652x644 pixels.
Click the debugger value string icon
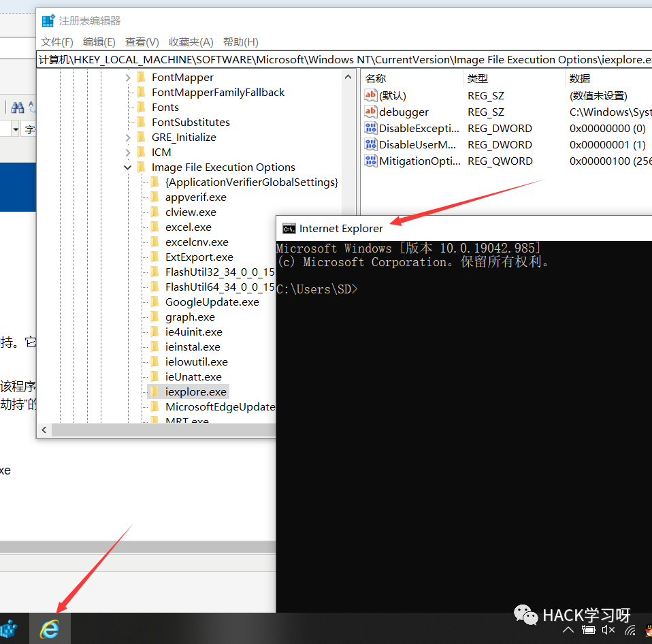point(370,112)
